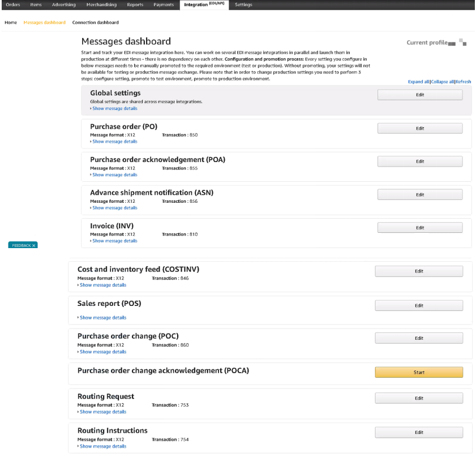Go to the Merchandising menu
The image size is (476, 456).
click(x=101, y=5)
